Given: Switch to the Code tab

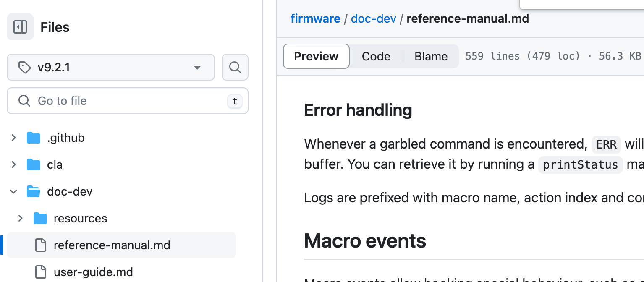Looking at the screenshot, I should [376, 56].
